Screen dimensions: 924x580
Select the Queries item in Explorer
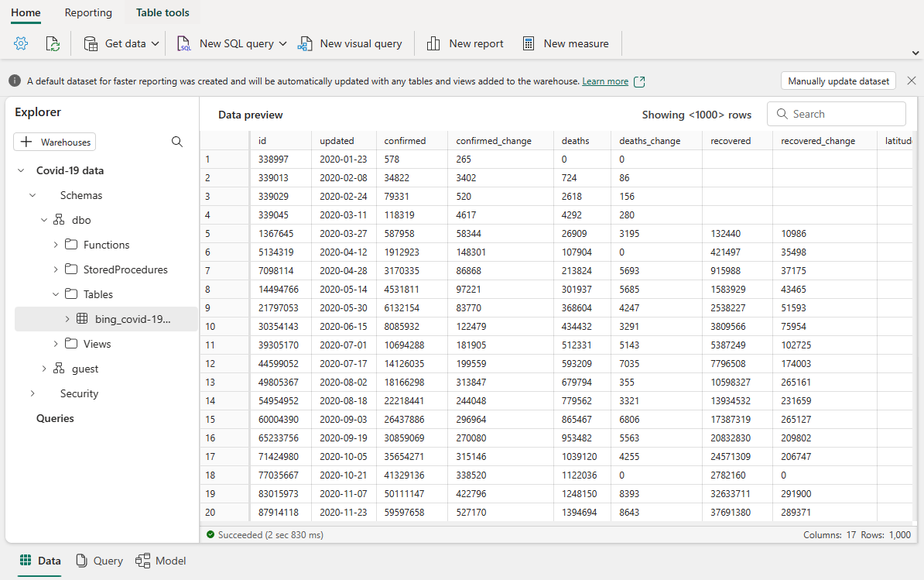coord(56,418)
